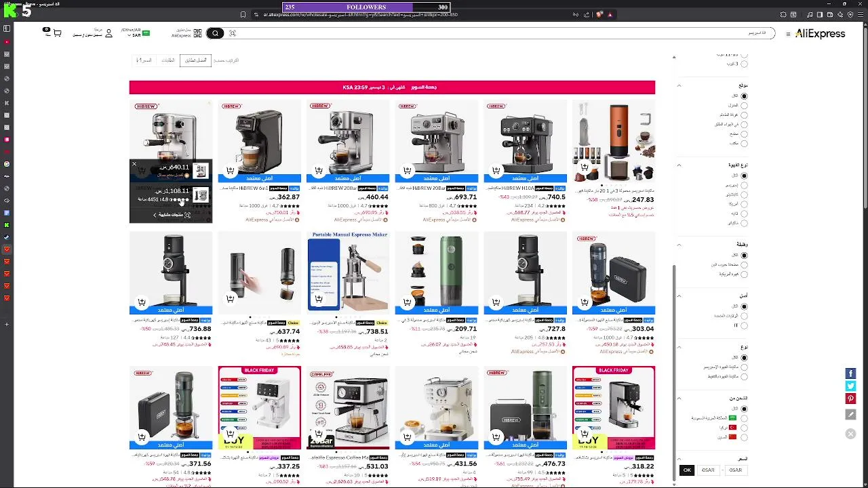Add 736.88 grinder product to cart
The height and width of the screenshot is (488, 868).
click(142, 302)
